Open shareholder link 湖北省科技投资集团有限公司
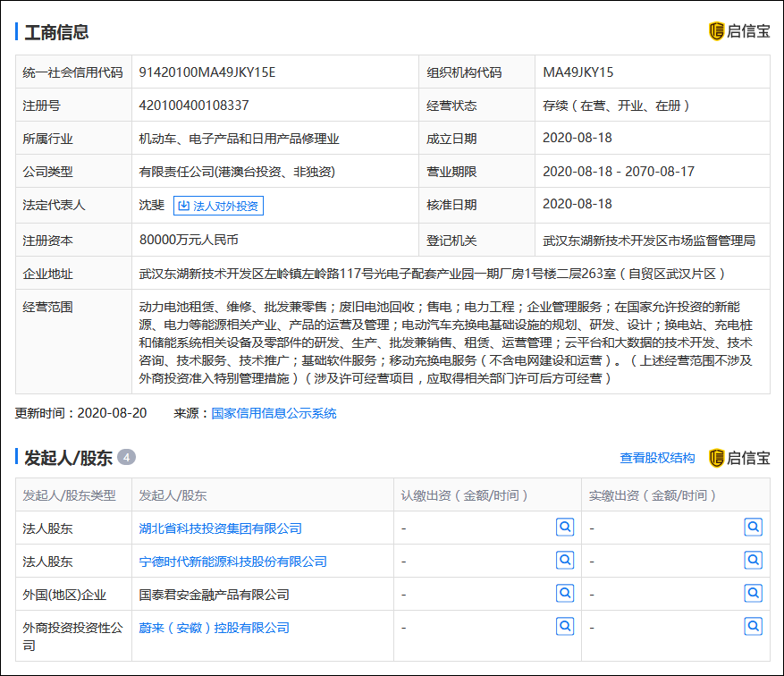Screen dimensions: 784x676 pos(220,528)
